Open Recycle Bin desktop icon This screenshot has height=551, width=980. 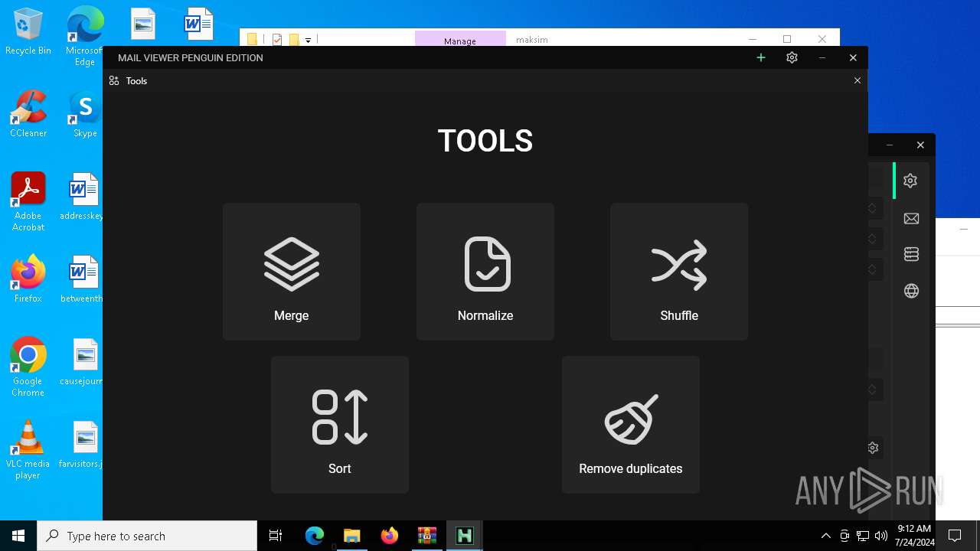click(28, 32)
